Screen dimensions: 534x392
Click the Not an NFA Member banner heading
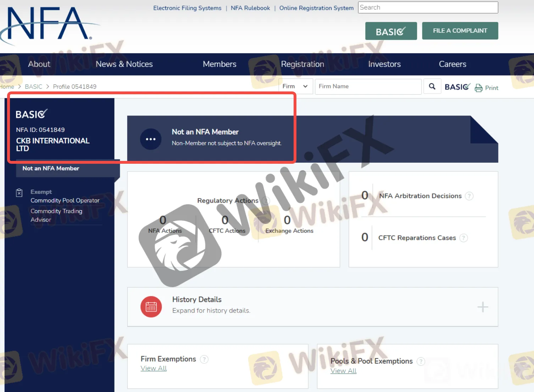[x=205, y=132]
